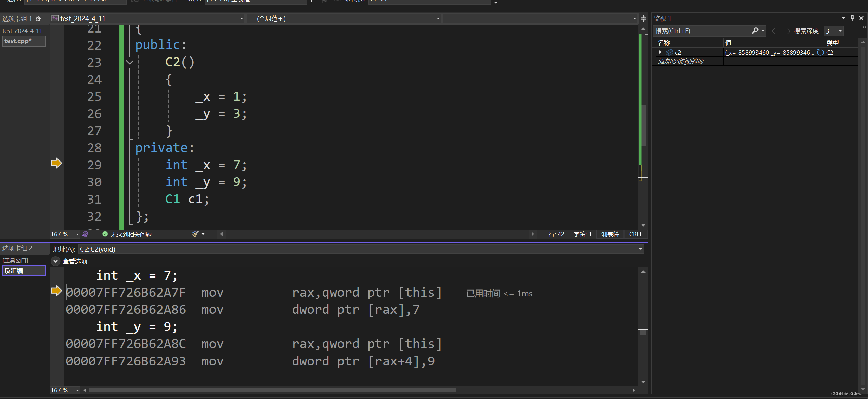This screenshot has height=399, width=868.
Task: Click the split editor window icon
Action: [644, 18]
